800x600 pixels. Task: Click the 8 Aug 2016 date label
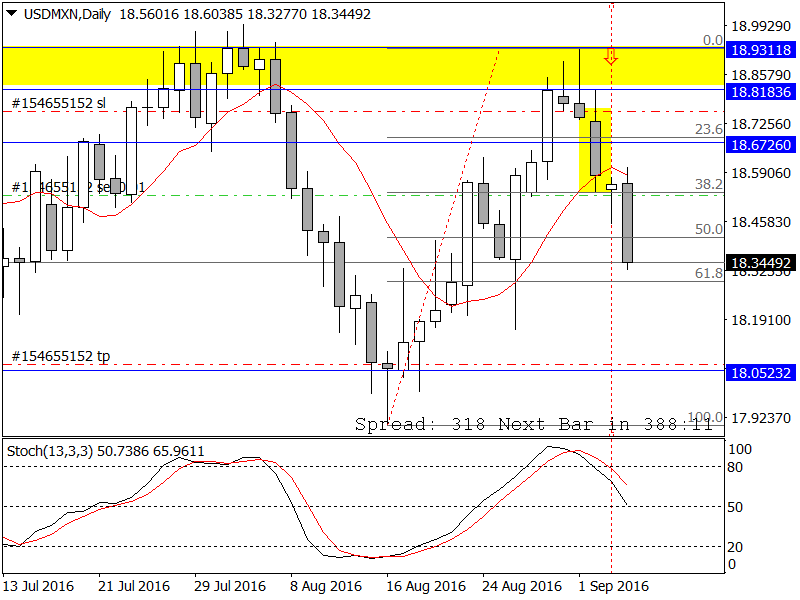326,586
